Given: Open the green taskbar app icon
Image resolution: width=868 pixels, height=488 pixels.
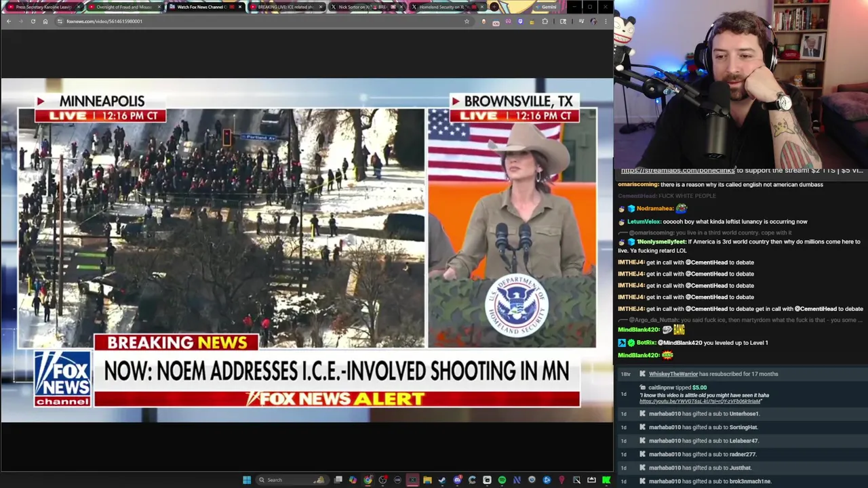Looking at the screenshot, I should (x=606, y=480).
